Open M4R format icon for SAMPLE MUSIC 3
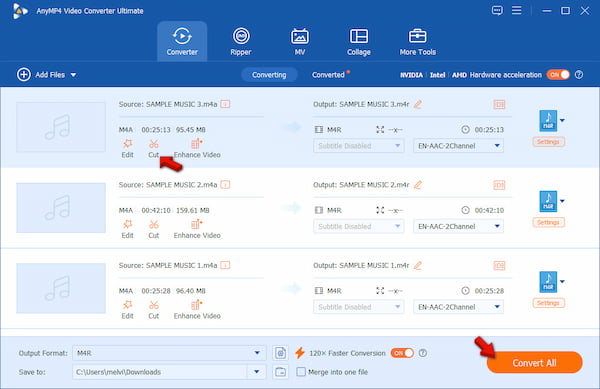Viewport: 600px width, 389px height. pyautogui.click(x=548, y=120)
